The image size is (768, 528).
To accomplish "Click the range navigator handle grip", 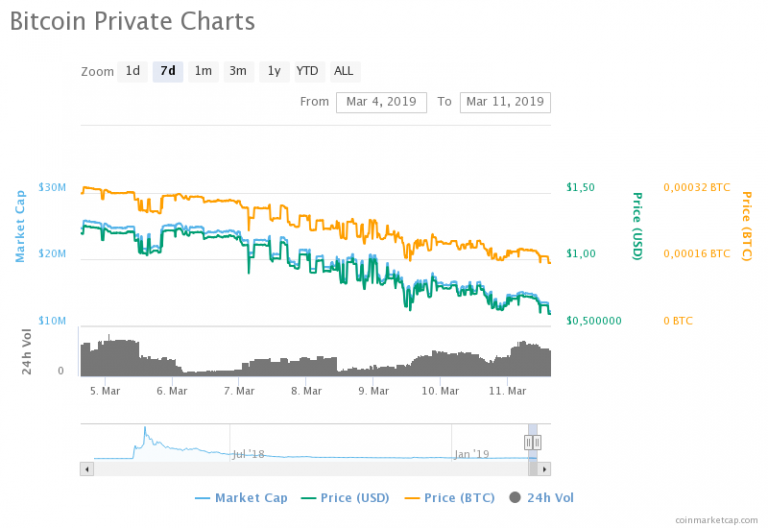I will coord(533,442).
